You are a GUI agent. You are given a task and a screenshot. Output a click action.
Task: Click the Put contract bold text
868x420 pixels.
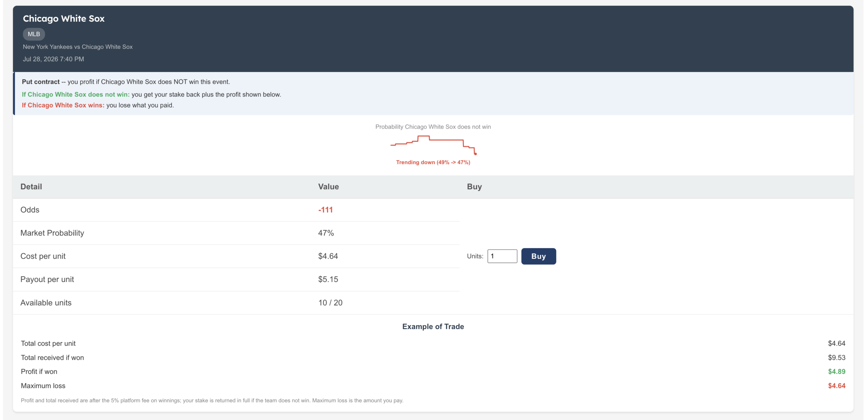click(x=41, y=82)
